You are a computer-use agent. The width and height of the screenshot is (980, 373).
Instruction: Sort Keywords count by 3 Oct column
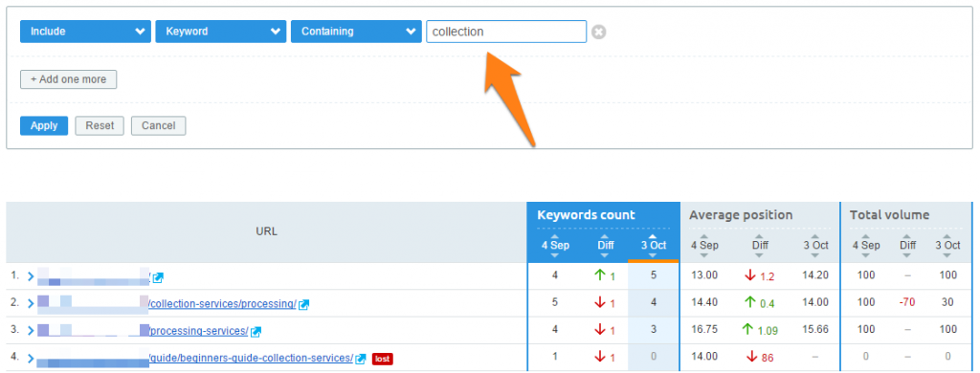653,246
